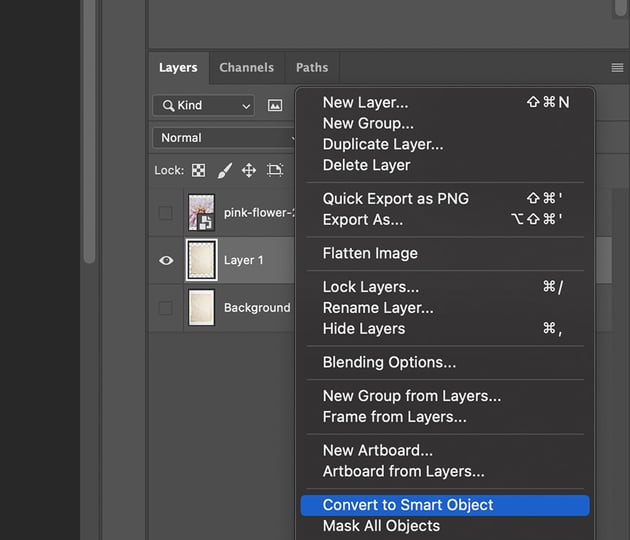
Task: Click prevent artboard auto-nesting lock icon
Action: pos(275,170)
